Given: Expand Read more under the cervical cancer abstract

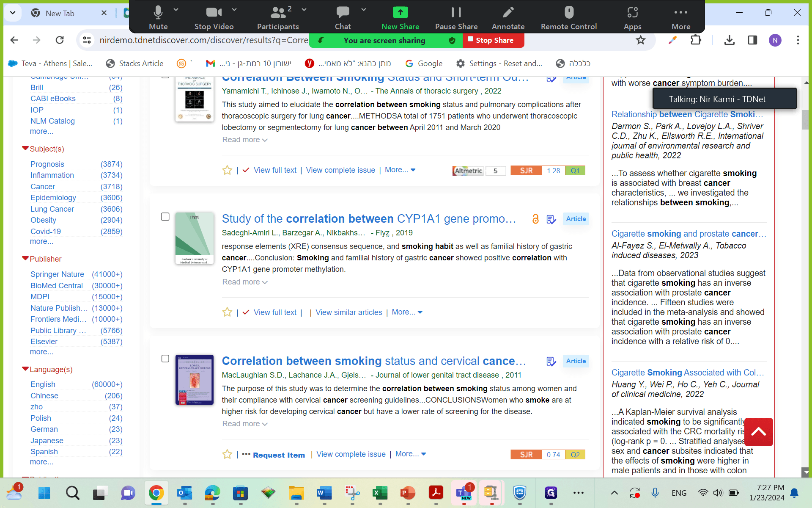Looking at the screenshot, I should click(245, 424).
